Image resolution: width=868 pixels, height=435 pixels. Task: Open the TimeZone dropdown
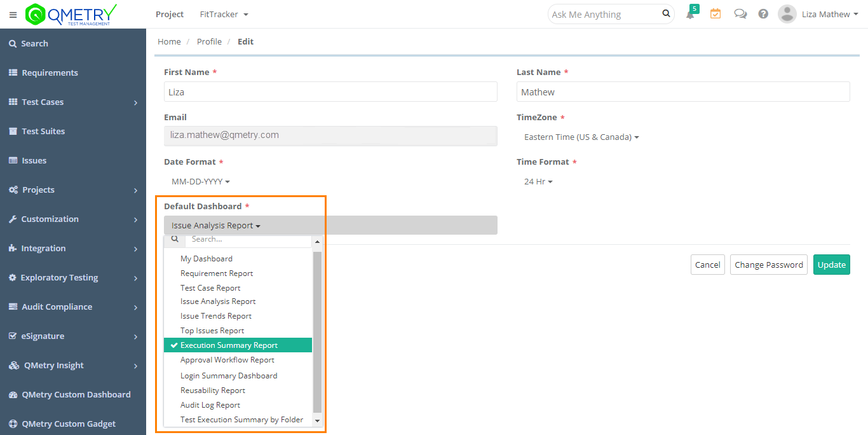580,137
